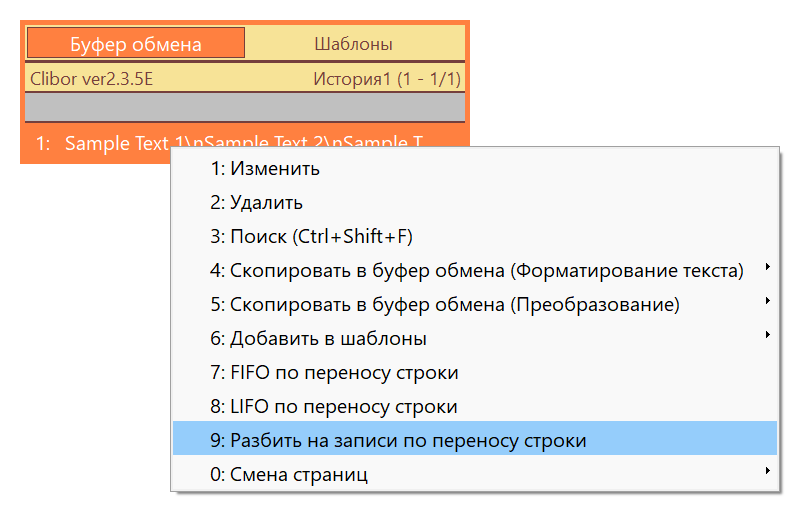Click the gray search bar field
The width and height of the screenshot is (801, 512).
point(245,107)
